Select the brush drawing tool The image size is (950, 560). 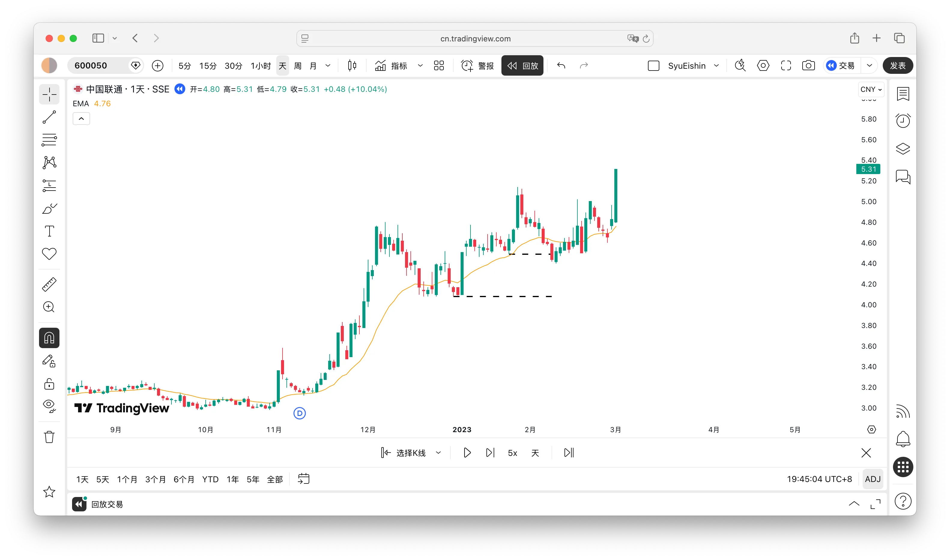[49, 208]
